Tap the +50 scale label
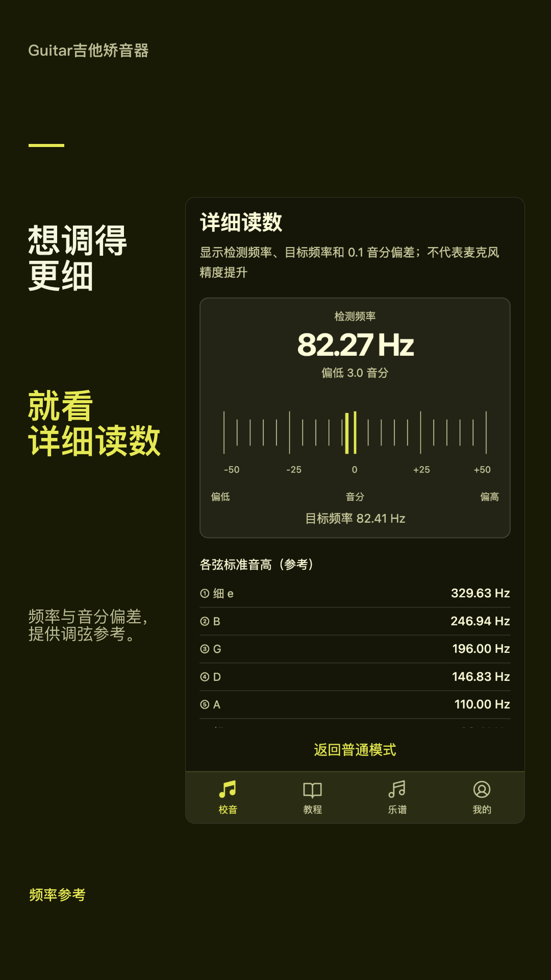 [x=482, y=470]
